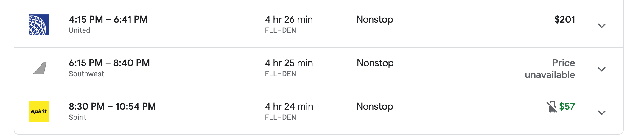Click Nonstop on the Spirit row
The height and width of the screenshot is (140, 644).
pos(374,107)
